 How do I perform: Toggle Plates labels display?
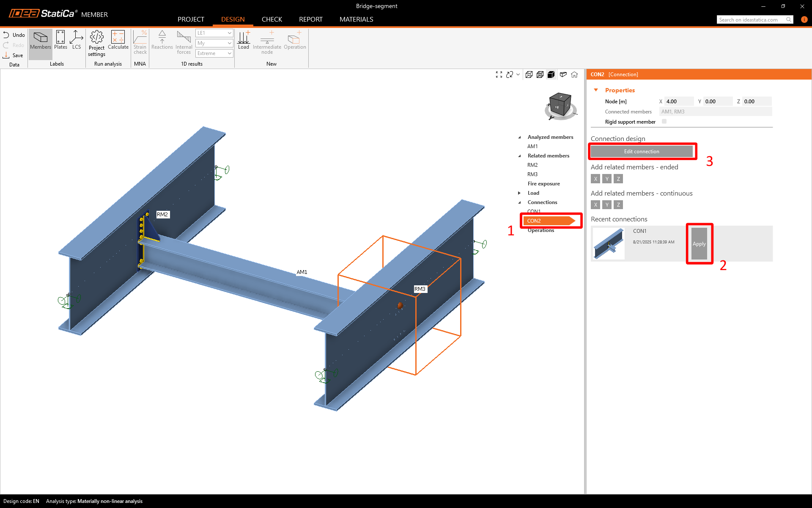(60, 41)
